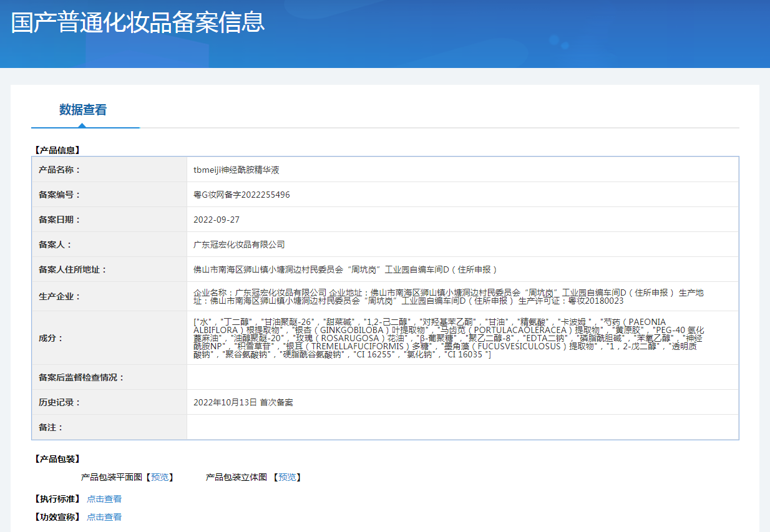Click the 备案后监督检查情况 row label
770x532 pixels.
point(81,377)
